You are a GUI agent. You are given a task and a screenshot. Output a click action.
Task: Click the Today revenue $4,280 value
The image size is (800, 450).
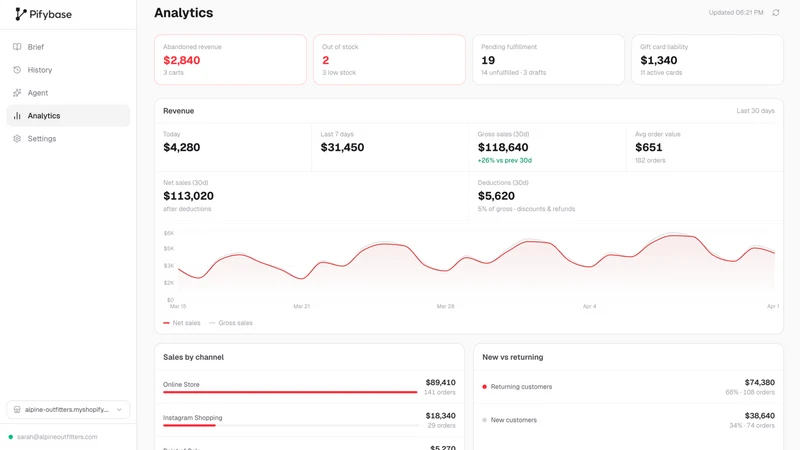click(182, 147)
